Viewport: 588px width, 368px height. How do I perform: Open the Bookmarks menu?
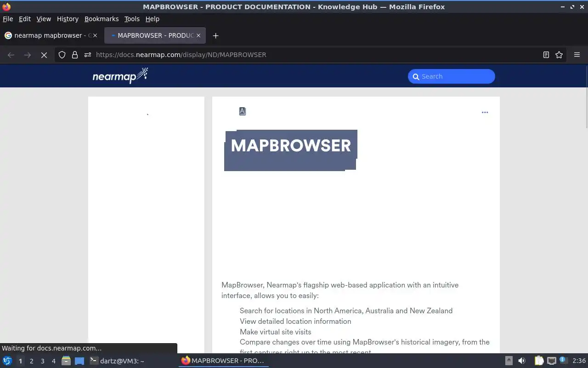click(102, 19)
